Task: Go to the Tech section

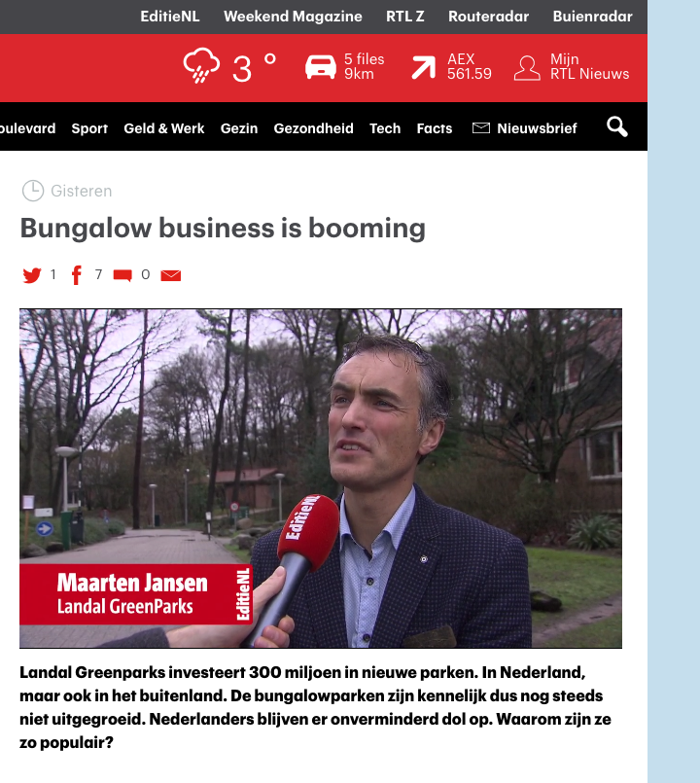Action: tap(385, 128)
